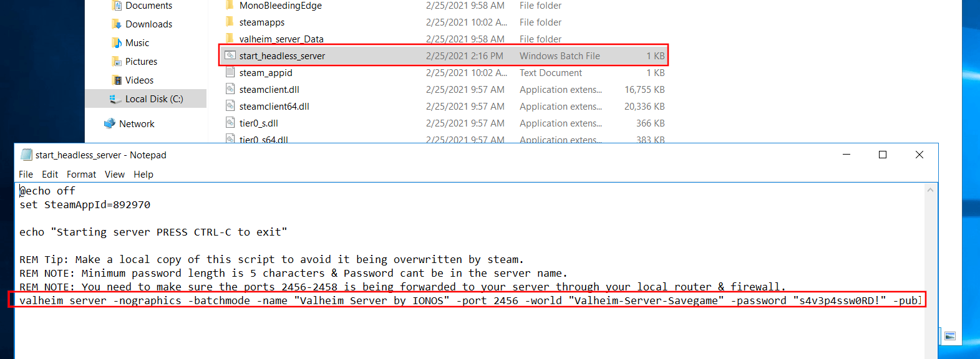Click the 'REM NOTE: Minimum password length' line

pos(293,273)
